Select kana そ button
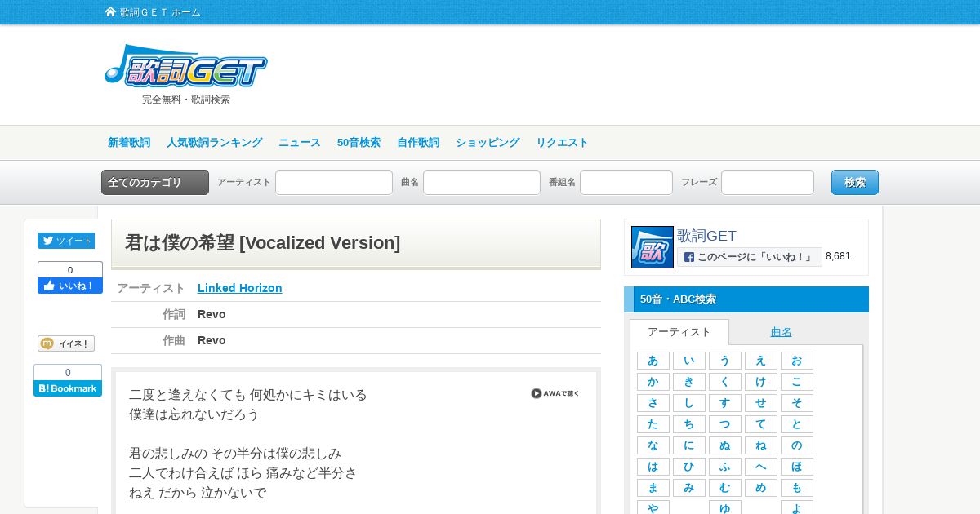The height and width of the screenshot is (514, 980). pos(797,403)
